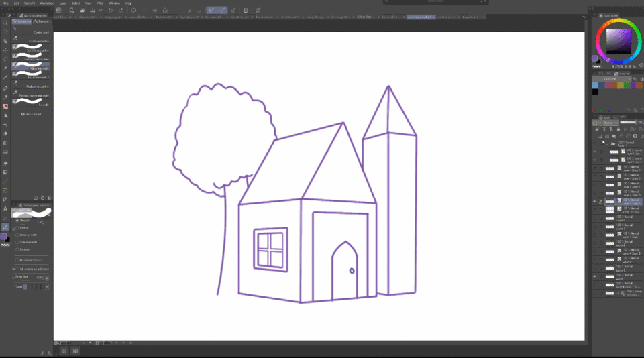Open dropdown arrow beside export icon
The image size is (644, 358).
point(100,10)
